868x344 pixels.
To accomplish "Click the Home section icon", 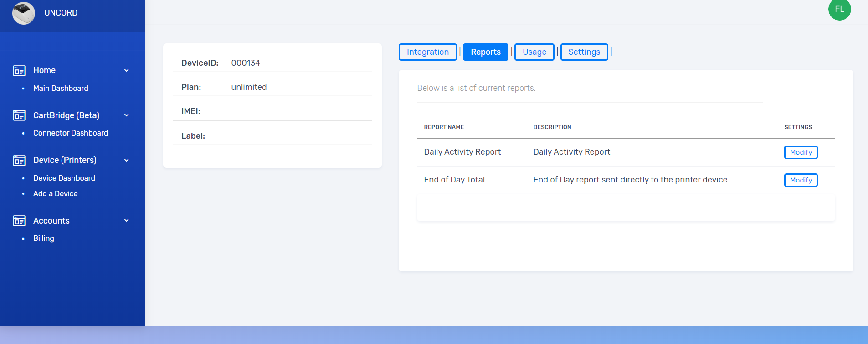I will tap(19, 71).
